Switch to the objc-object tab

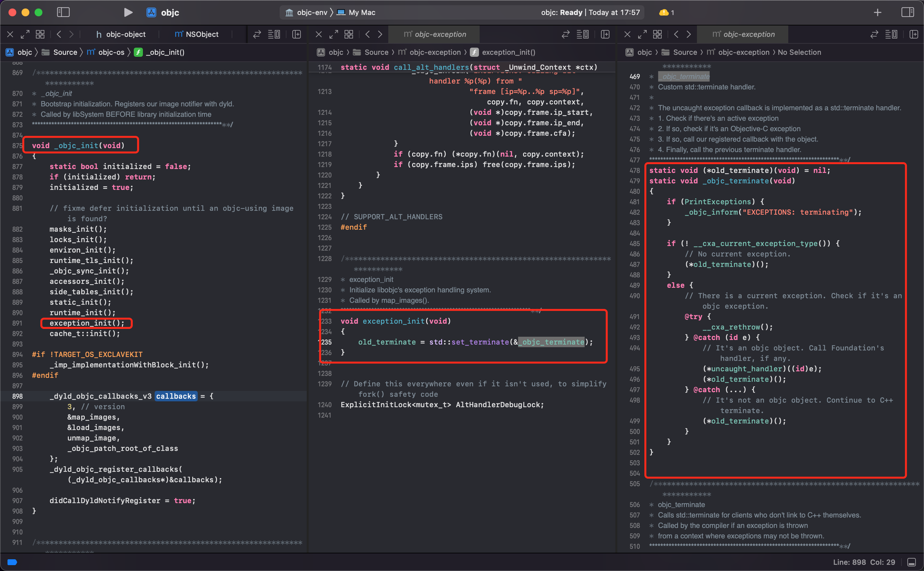[121, 34]
